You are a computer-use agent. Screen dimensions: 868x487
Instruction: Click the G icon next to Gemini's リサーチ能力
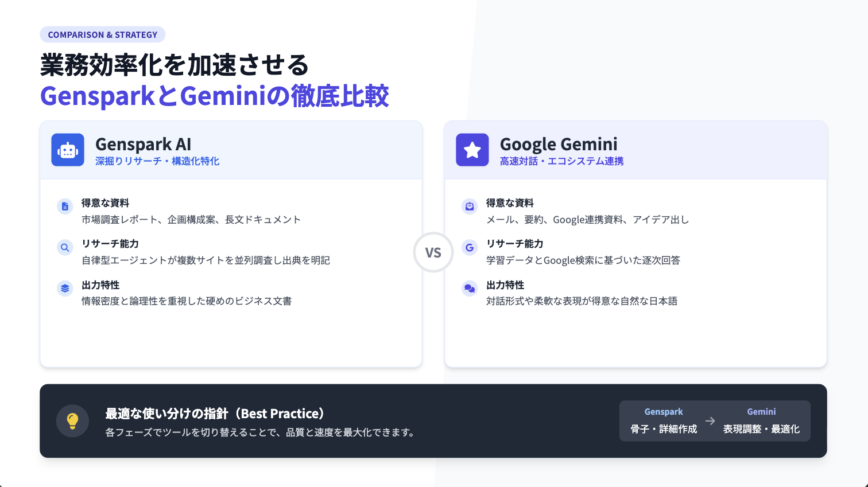[470, 247]
